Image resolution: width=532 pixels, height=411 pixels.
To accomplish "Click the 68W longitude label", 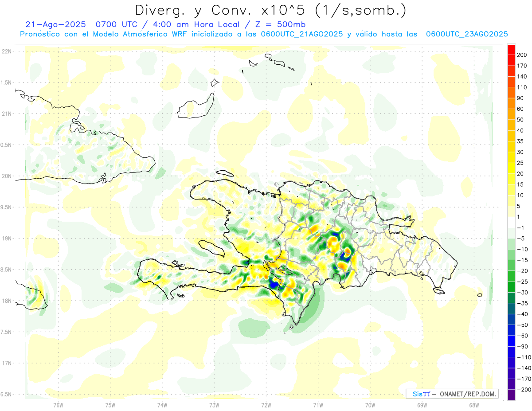I will (x=473, y=405).
